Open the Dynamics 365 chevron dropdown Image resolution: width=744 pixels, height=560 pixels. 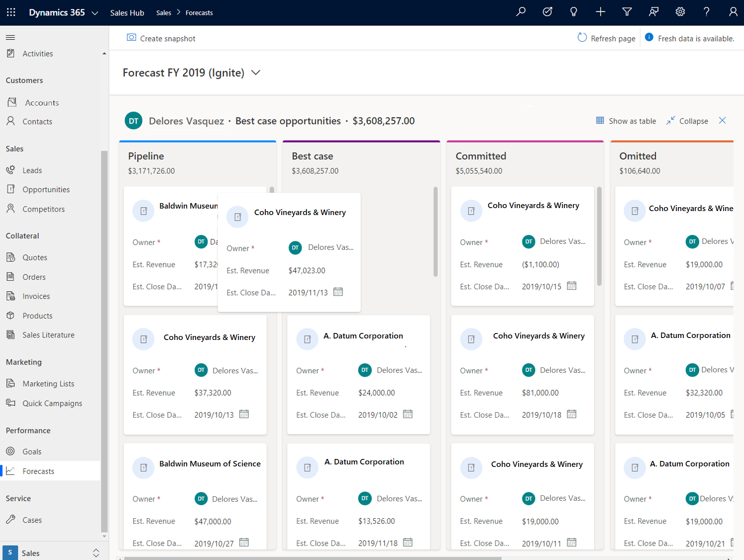pyautogui.click(x=95, y=12)
